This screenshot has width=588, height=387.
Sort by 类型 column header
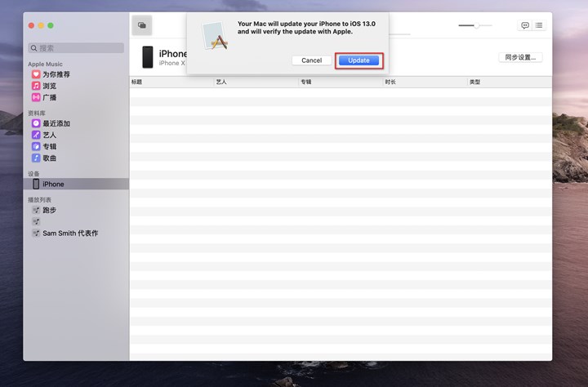click(510, 82)
